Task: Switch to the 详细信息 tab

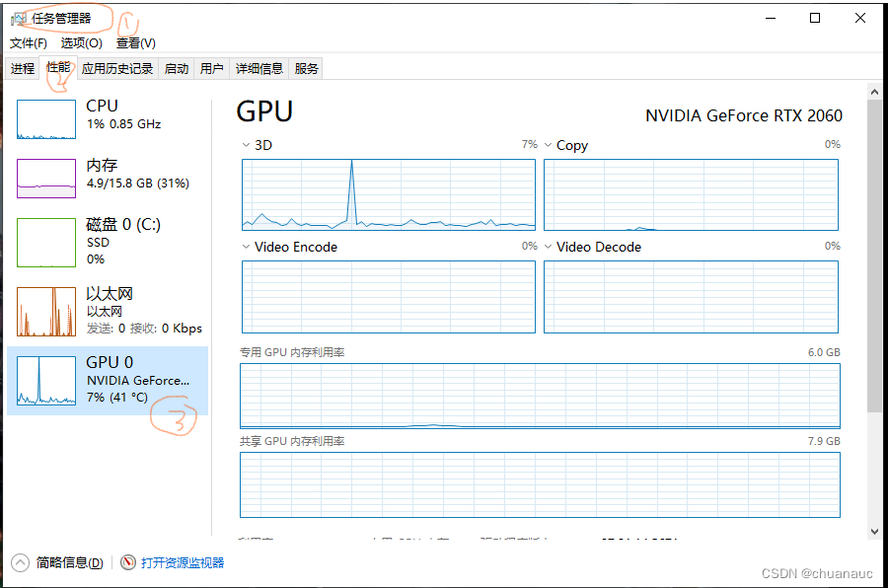Action: click(259, 68)
